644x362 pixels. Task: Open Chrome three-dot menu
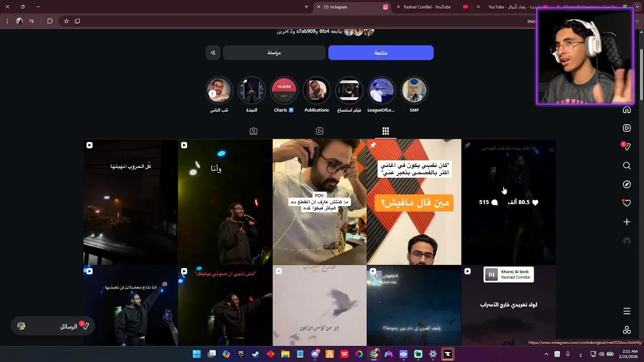click(x=7, y=21)
